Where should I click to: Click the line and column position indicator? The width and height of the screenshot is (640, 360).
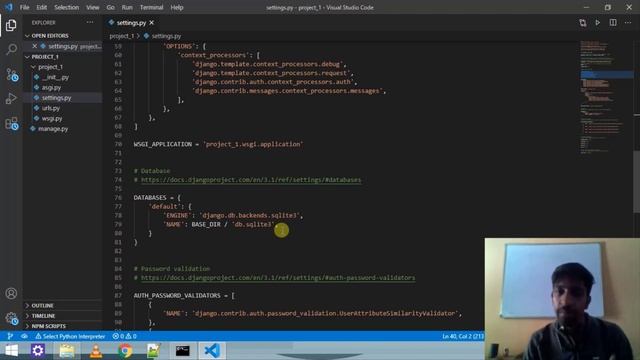[462, 336]
